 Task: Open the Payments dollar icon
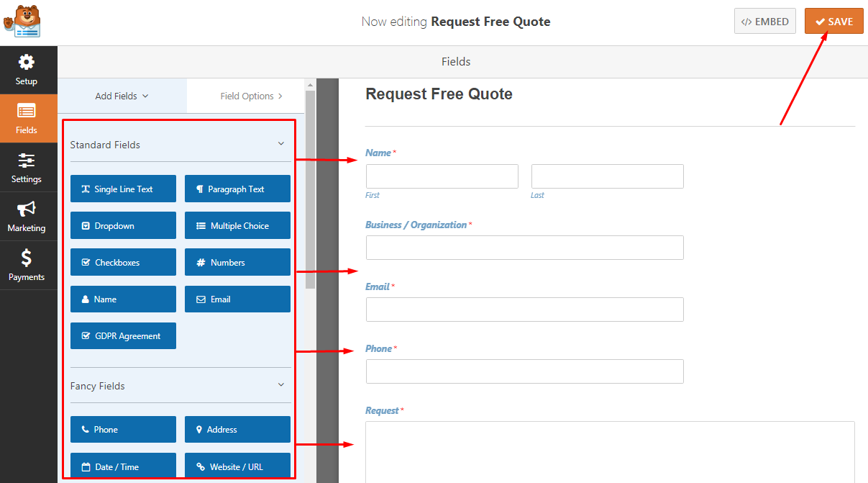tap(27, 258)
